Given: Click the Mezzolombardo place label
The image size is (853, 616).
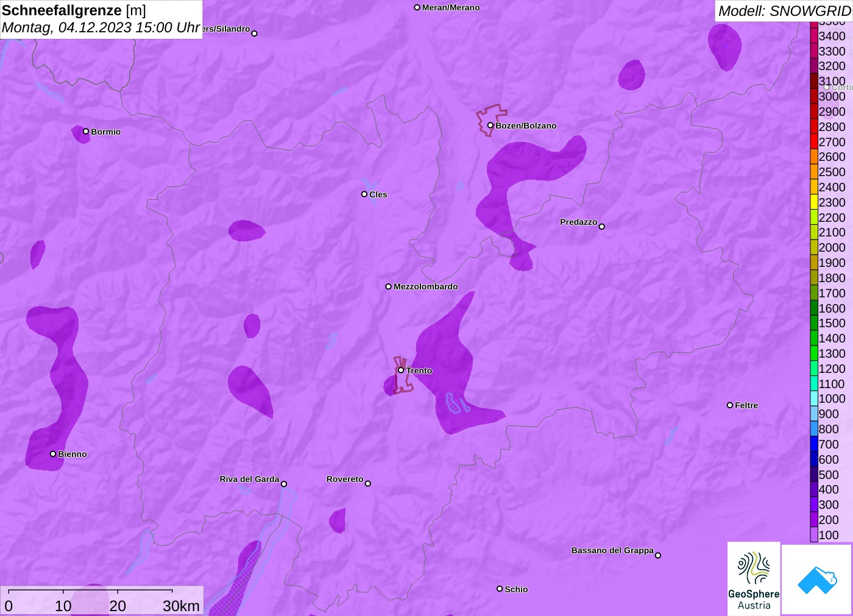Looking at the screenshot, I should 425,286.
